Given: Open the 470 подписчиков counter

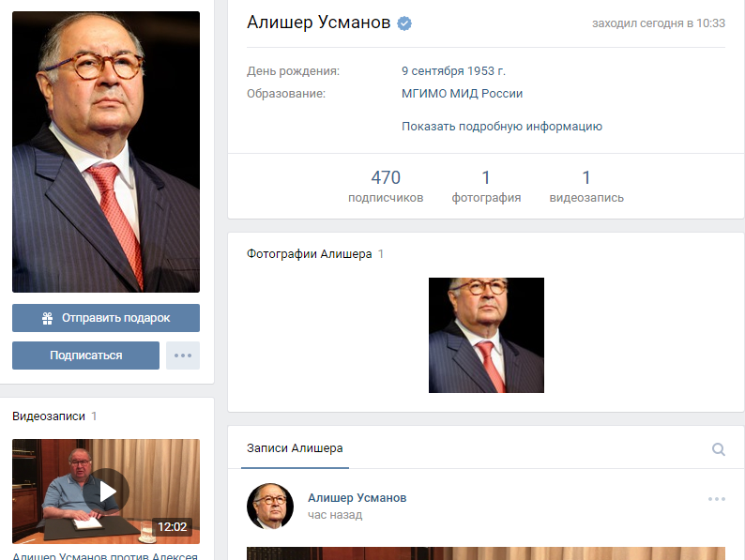Looking at the screenshot, I should (x=386, y=186).
